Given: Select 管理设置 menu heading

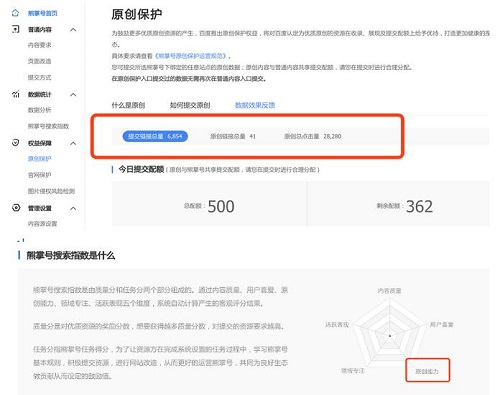Looking at the screenshot, I should (x=40, y=208).
